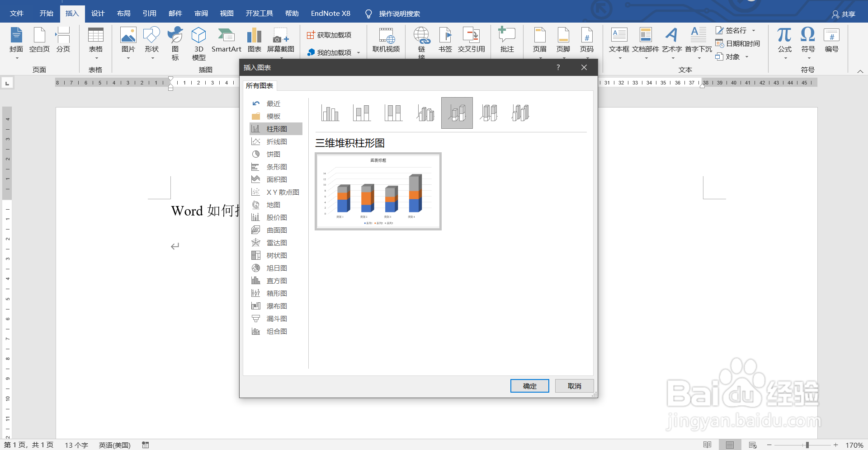Insert a 空白页 blank page

coord(39,41)
